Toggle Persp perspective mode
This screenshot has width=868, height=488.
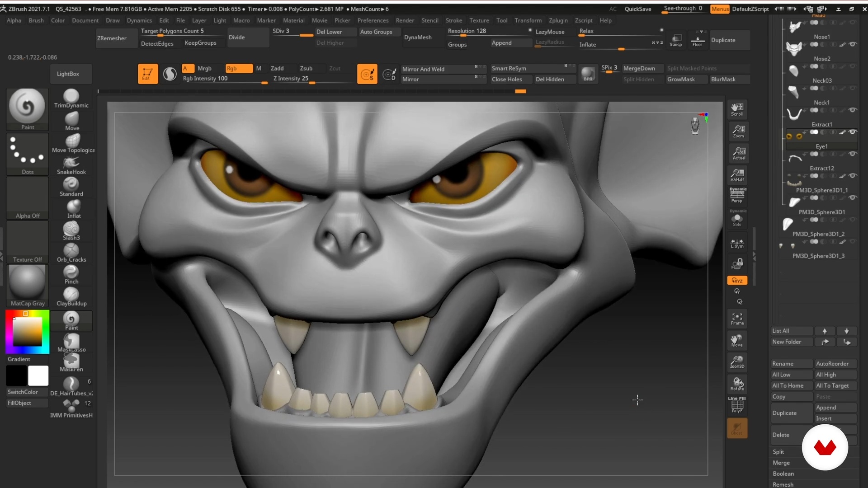point(737,196)
